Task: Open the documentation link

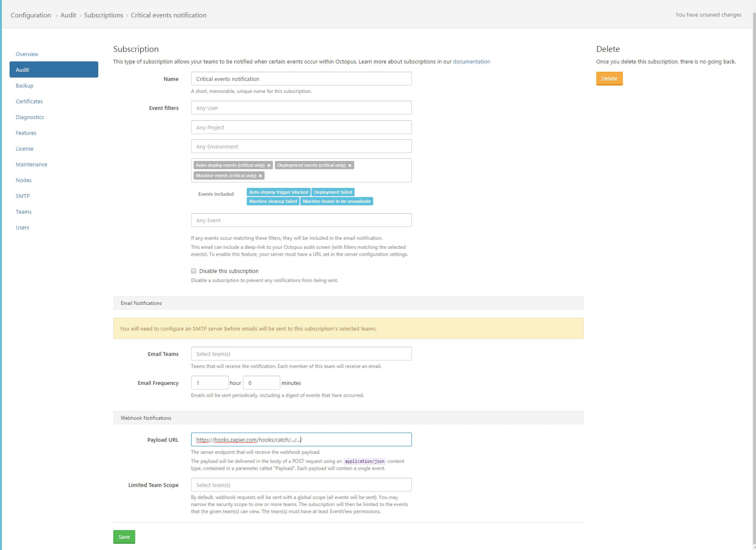Action: (x=471, y=62)
